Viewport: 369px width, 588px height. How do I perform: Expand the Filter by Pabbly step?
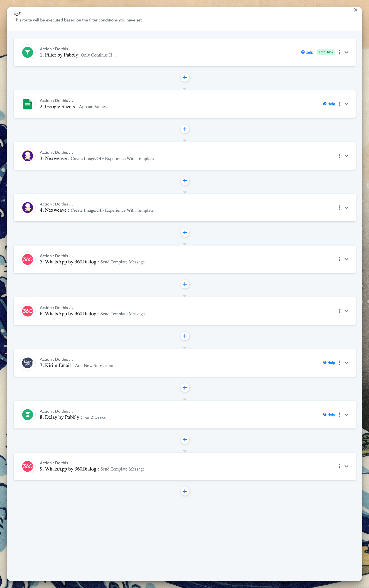(346, 52)
